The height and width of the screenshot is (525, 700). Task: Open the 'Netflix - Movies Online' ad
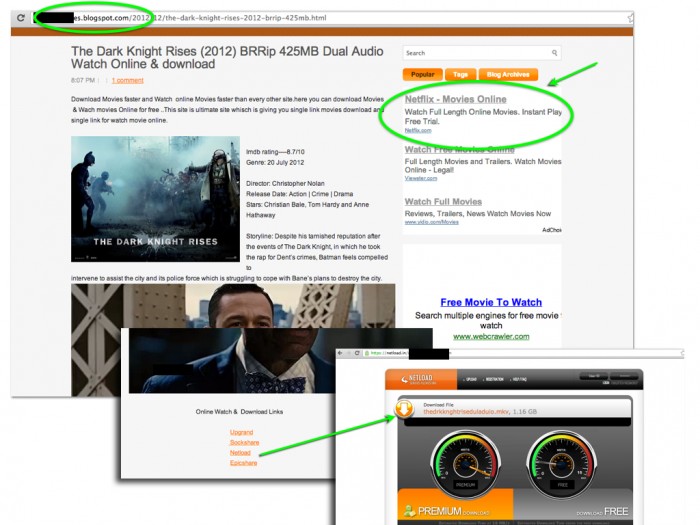[455, 100]
